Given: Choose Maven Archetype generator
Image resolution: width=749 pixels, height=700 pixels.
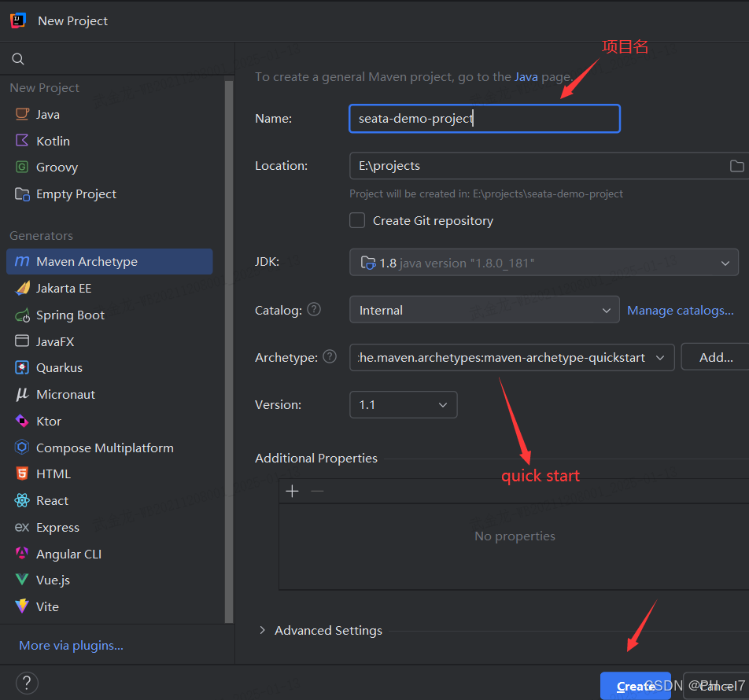Looking at the screenshot, I should click(109, 262).
